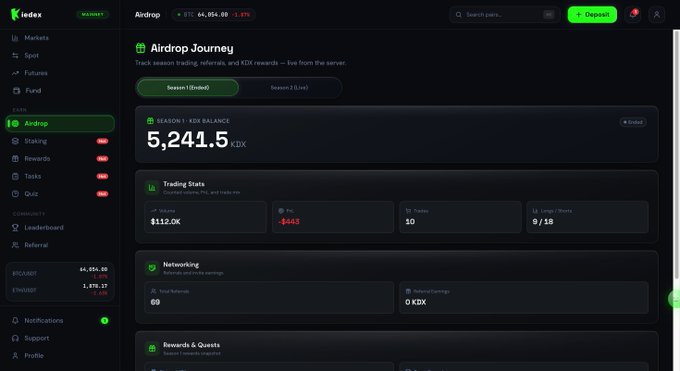This screenshot has width=680, height=371.
Task: Click the search magnifier icon
Action: tap(458, 15)
